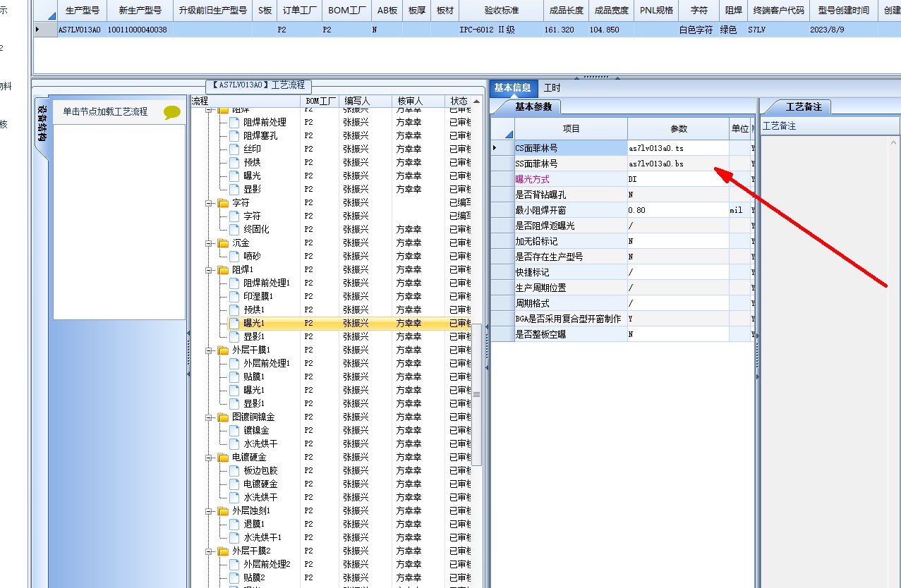This screenshot has width=901, height=588.
Task: Click folder icon of 外层蚀刻1 node
Action: click(223, 510)
